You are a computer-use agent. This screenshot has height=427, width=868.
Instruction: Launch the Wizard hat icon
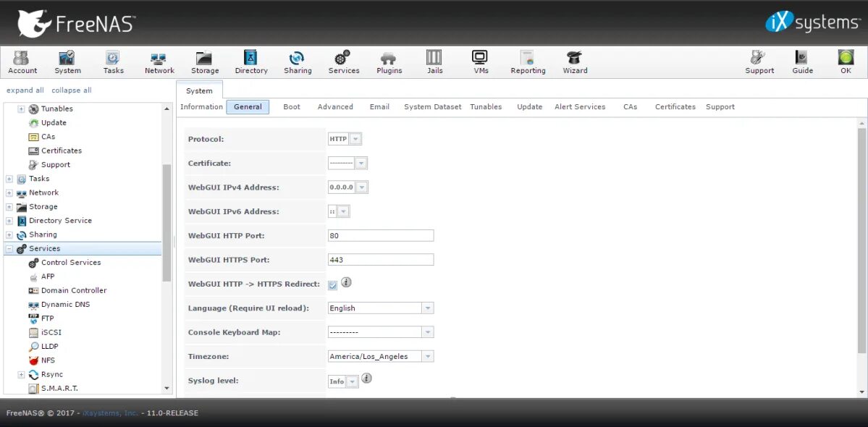pos(575,62)
